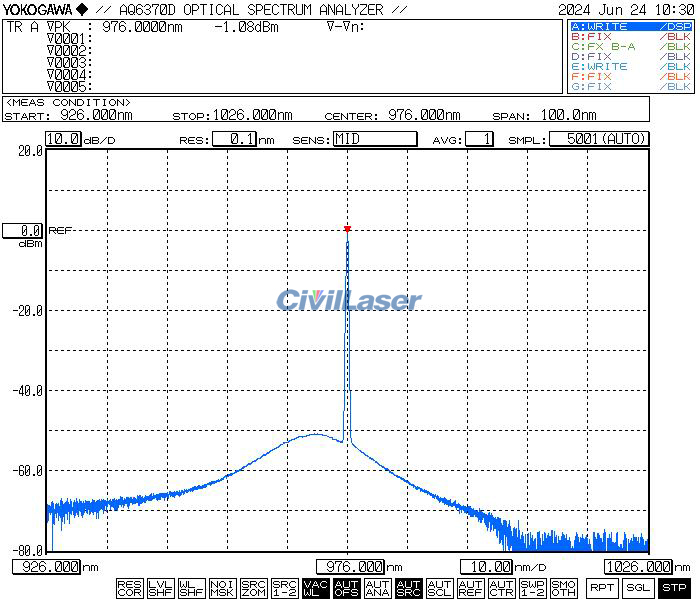The height and width of the screenshot is (599, 700).
Task: Click the REF label on graph
Action: tap(60, 230)
